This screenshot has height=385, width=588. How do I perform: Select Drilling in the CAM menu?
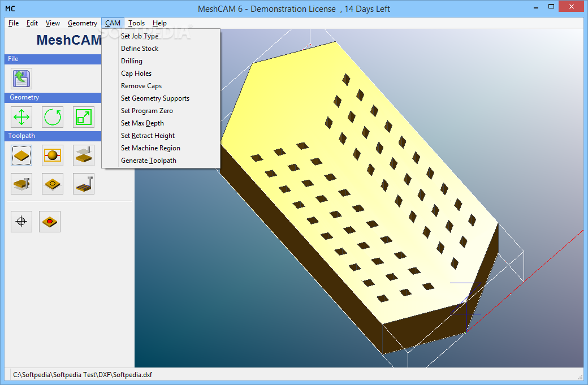[x=161, y=60]
